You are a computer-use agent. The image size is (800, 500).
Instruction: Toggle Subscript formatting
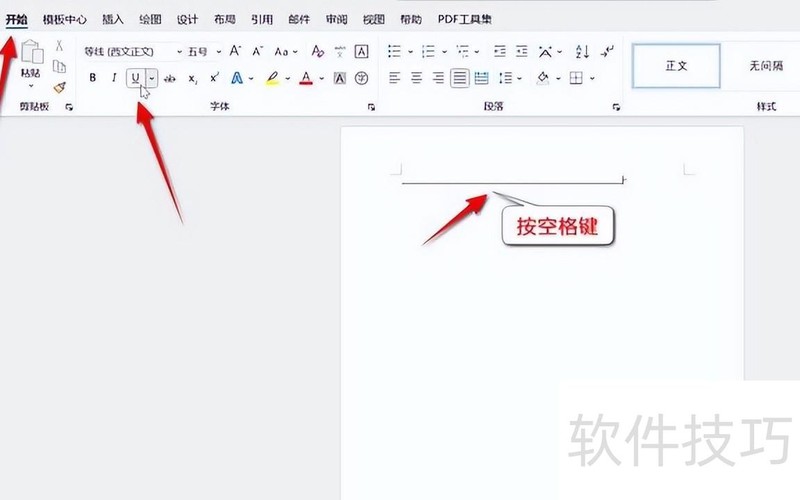[192, 79]
